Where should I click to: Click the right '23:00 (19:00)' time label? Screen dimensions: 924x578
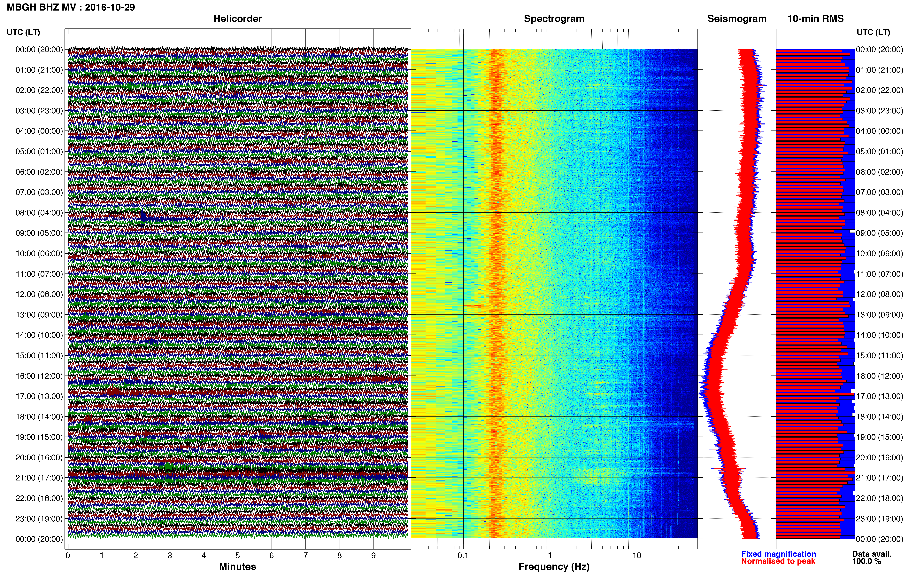(879, 519)
